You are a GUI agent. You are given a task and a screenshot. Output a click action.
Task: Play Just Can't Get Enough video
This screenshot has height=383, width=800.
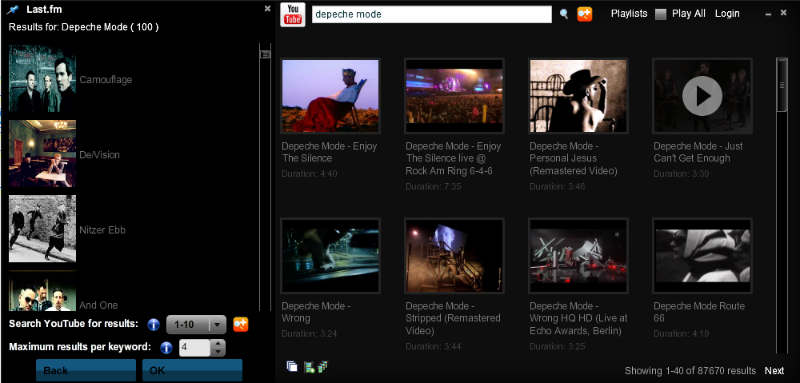[x=702, y=96]
